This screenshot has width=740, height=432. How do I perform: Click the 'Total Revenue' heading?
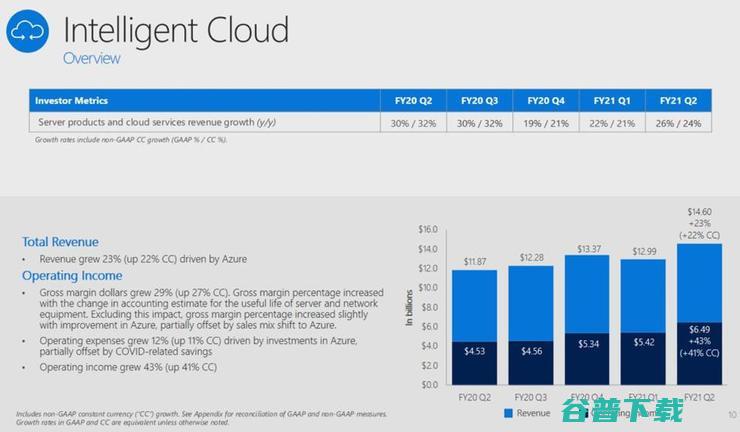coord(60,242)
